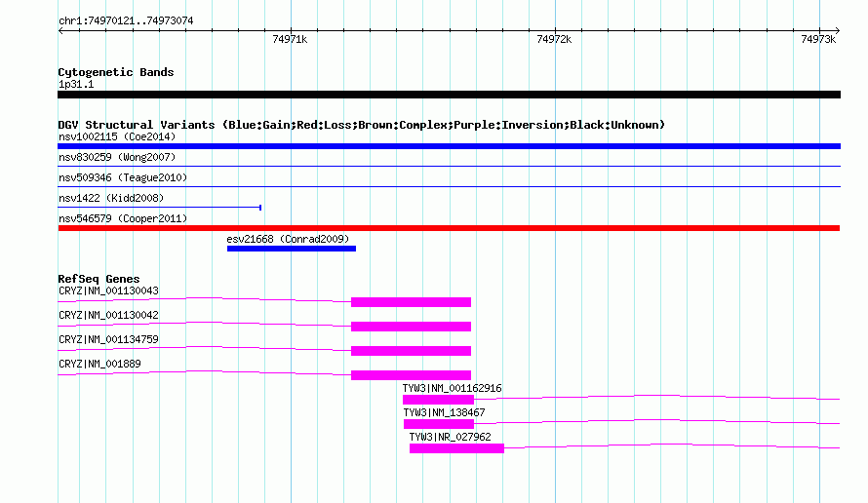
Task: Click the TYW3|NM_138467 gene label
Action: pyautogui.click(x=444, y=412)
